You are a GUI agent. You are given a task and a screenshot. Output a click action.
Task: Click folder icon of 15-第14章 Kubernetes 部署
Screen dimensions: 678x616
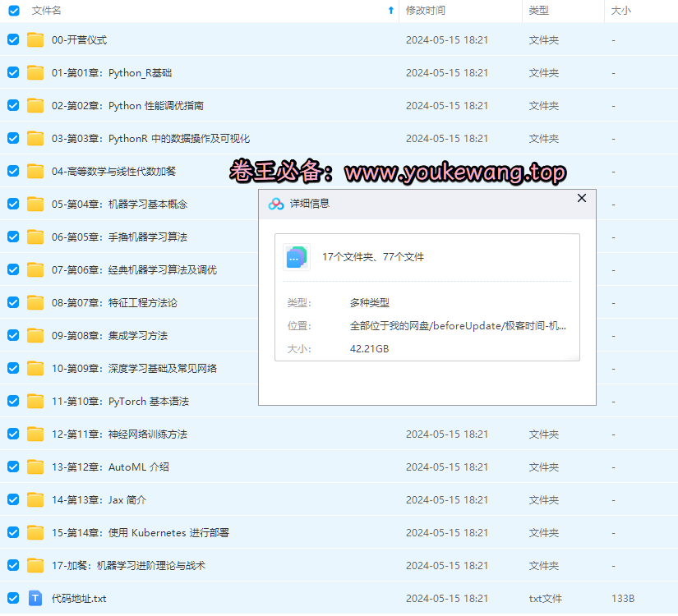(35, 532)
